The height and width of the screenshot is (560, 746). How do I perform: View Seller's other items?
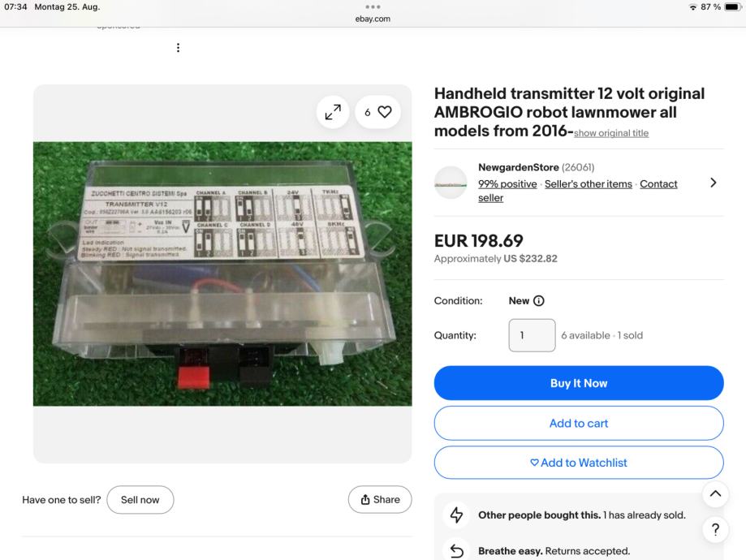click(x=588, y=184)
